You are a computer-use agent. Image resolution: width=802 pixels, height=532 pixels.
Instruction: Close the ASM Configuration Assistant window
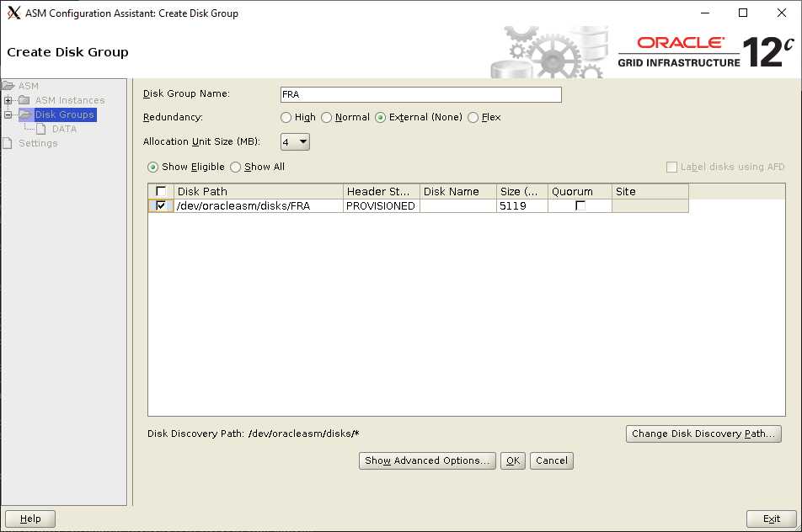[x=782, y=13]
